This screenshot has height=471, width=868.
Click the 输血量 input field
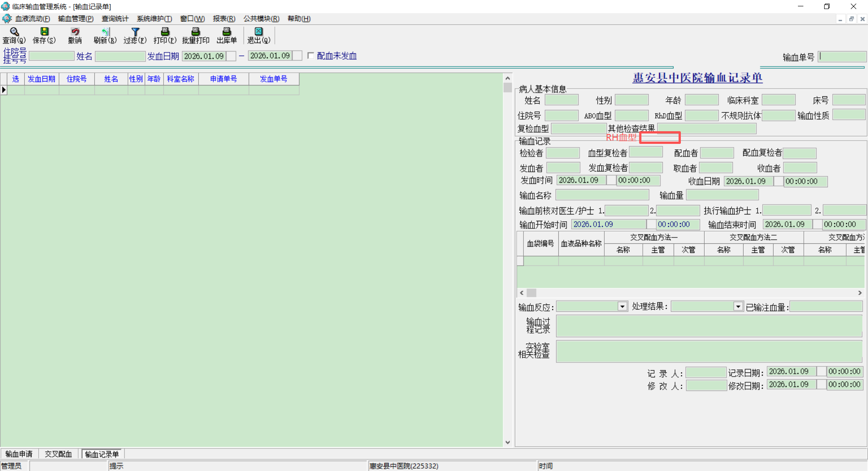coord(722,195)
